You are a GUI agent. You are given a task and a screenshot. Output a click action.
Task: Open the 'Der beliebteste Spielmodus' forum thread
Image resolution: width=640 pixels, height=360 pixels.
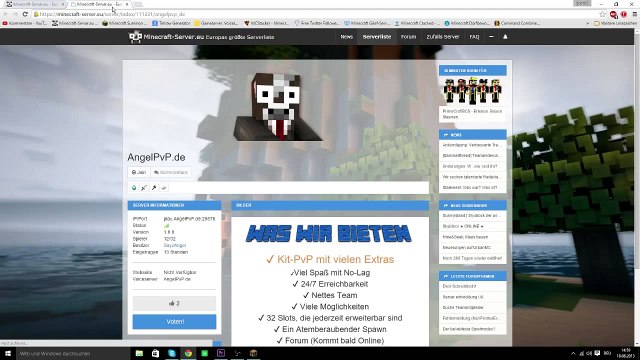pyautogui.click(x=469, y=329)
